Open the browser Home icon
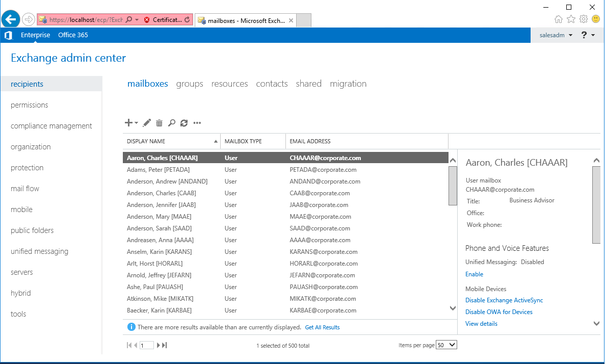Image resolution: width=605 pixels, height=364 pixels. [x=558, y=19]
